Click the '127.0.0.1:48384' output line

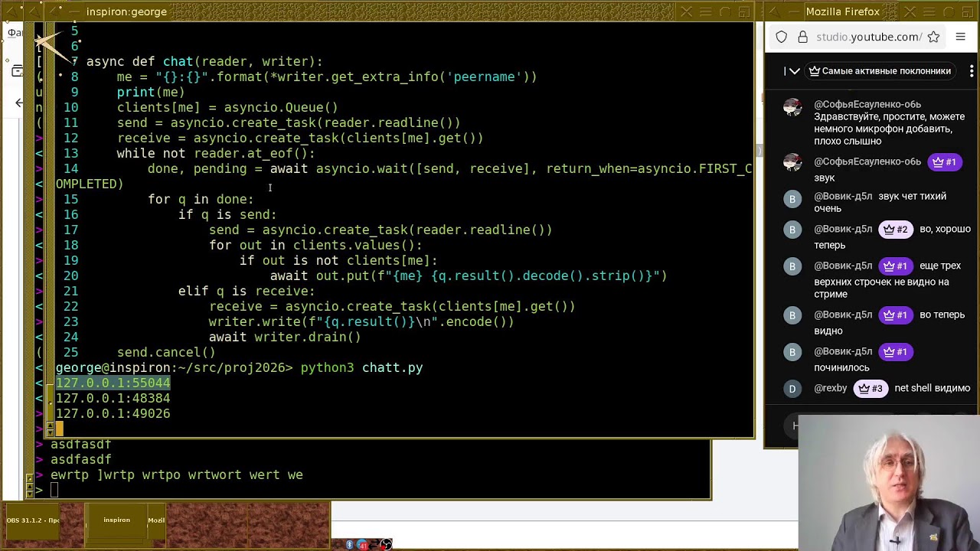click(113, 398)
